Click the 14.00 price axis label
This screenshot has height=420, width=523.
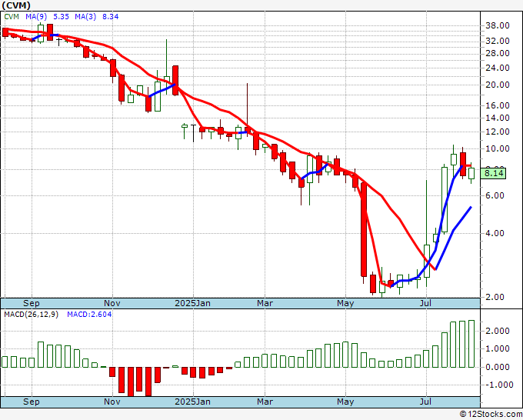pos(498,118)
